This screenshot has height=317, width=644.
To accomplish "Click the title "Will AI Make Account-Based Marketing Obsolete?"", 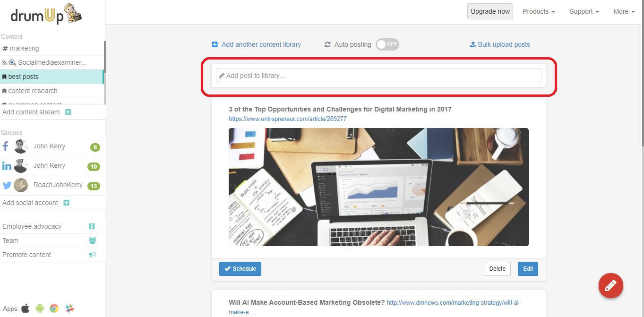I will (x=307, y=302).
